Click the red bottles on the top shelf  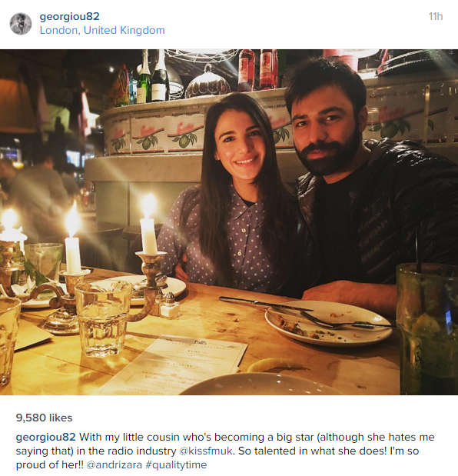257,70
